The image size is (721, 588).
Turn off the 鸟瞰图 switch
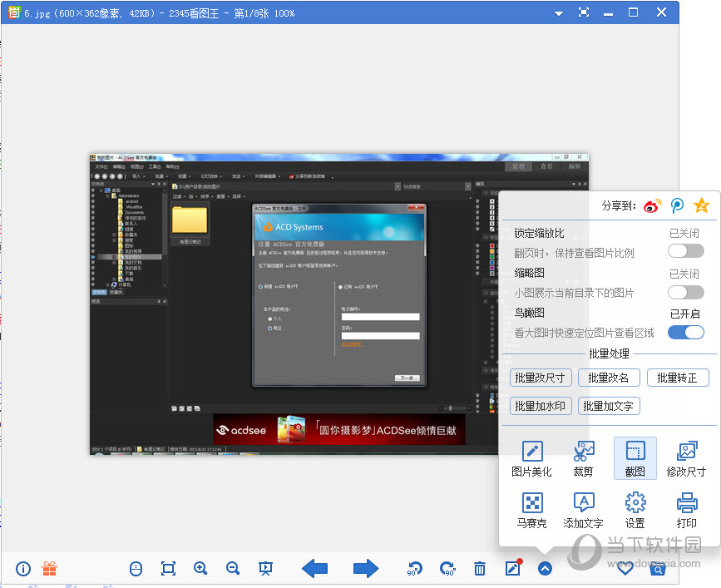pyautogui.click(x=685, y=332)
